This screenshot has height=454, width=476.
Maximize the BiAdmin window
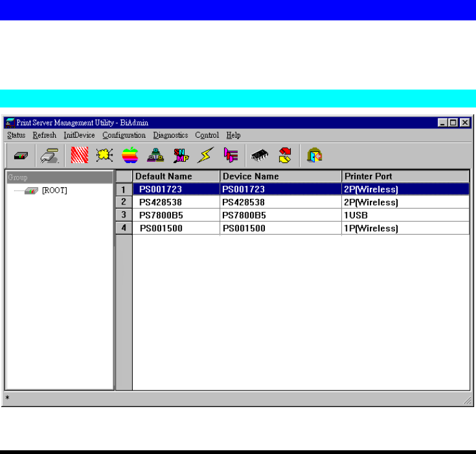tap(453, 123)
